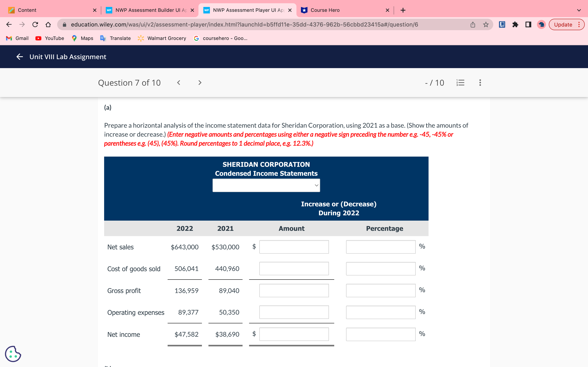Open the statement period dropdown
588x367 pixels.
tap(266, 185)
